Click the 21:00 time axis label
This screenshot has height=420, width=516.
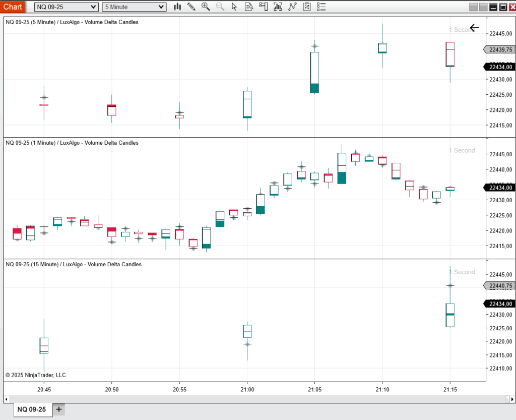247,389
